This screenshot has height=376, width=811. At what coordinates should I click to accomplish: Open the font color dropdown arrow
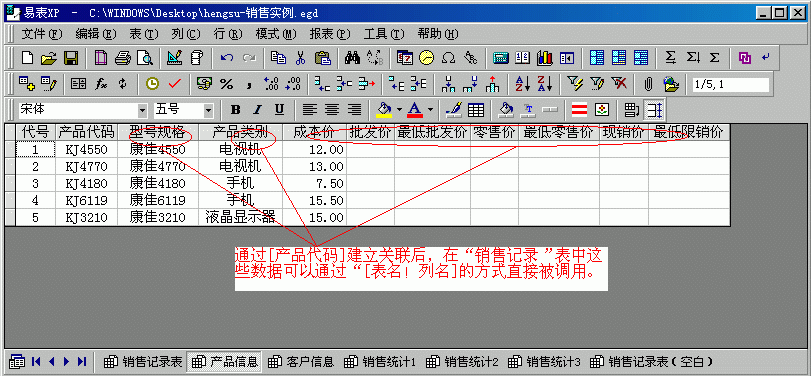click(x=430, y=110)
